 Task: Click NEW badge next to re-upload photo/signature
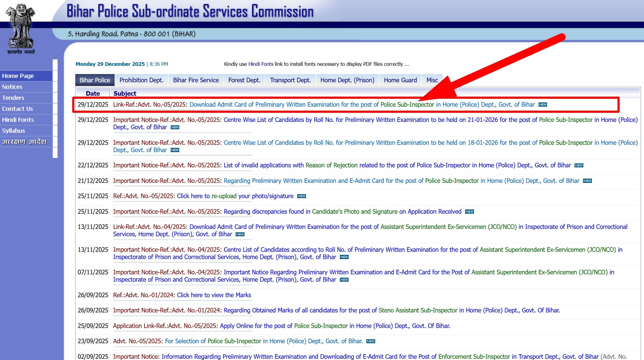(x=301, y=196)
